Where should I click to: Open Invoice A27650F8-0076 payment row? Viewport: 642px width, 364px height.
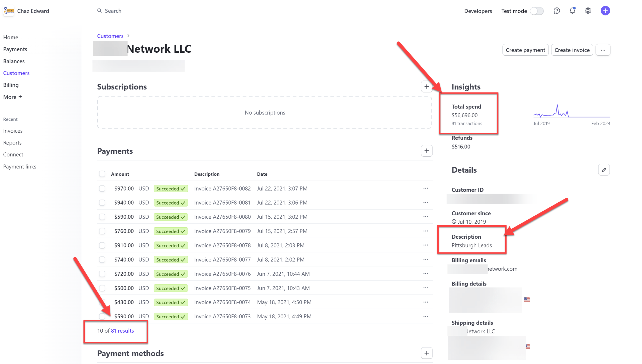[265, 274]
